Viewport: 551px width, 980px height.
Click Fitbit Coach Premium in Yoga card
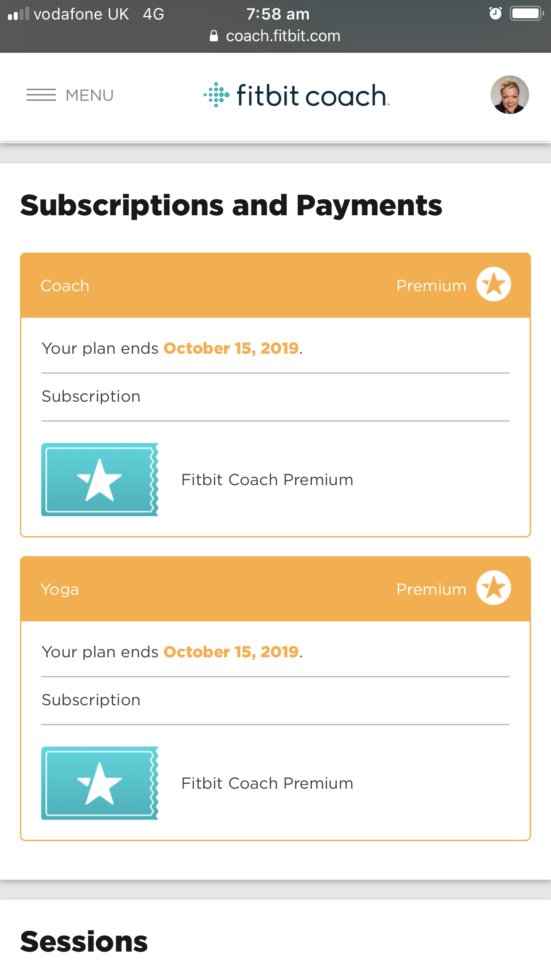click(x=267, y=783)
